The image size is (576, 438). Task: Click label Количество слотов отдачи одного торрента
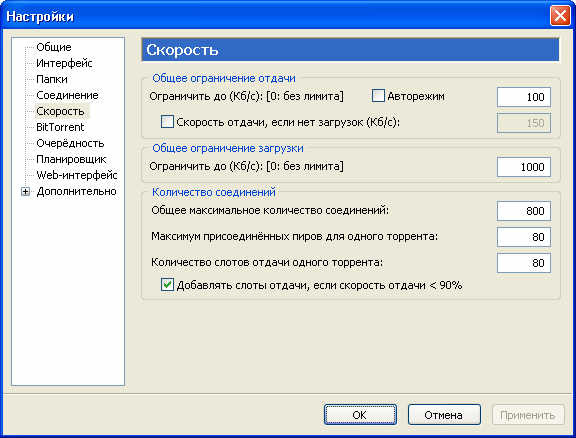pyautogui.click(x=267, y=262)
